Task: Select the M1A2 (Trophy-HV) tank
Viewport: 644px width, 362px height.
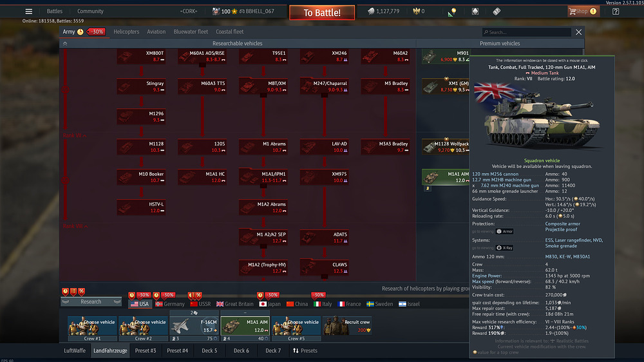Action: (263, 268)
